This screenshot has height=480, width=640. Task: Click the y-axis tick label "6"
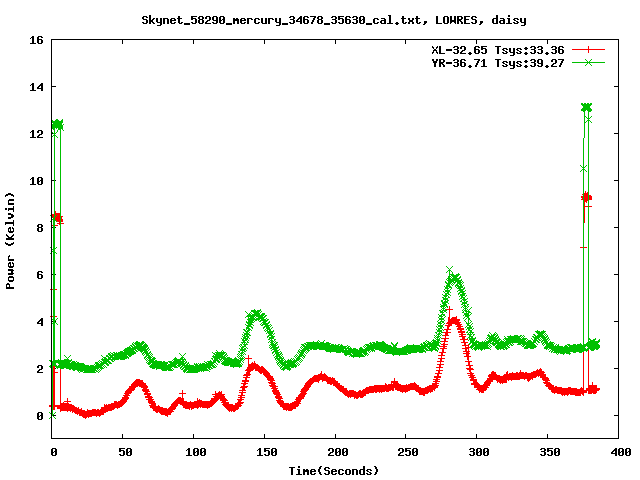[x=40, y=275]
